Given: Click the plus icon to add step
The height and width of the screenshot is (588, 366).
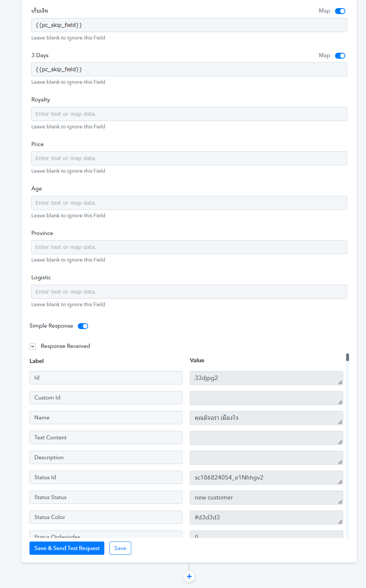Looking at the screenshot, I should click(189, 576).
